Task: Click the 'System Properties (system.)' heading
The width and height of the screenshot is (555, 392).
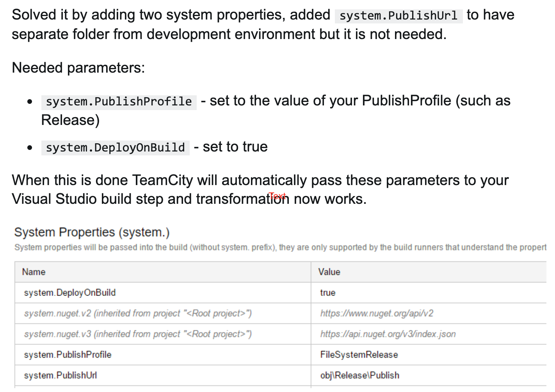Action: [x=92, y=232]
